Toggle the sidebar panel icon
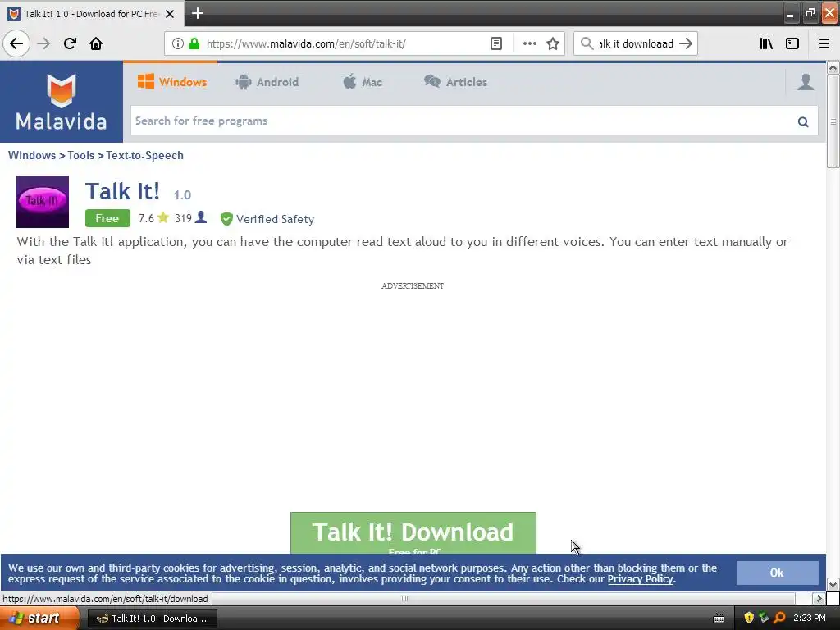This screenshot has width=840, height=630. click(x=792, y=43)
